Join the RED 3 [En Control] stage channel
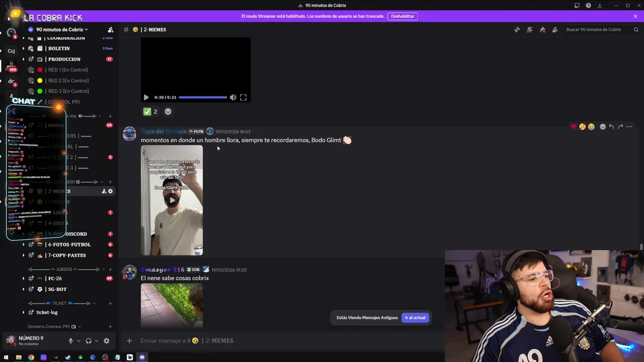This screenshot has width=644, height=362. (68, 91)
